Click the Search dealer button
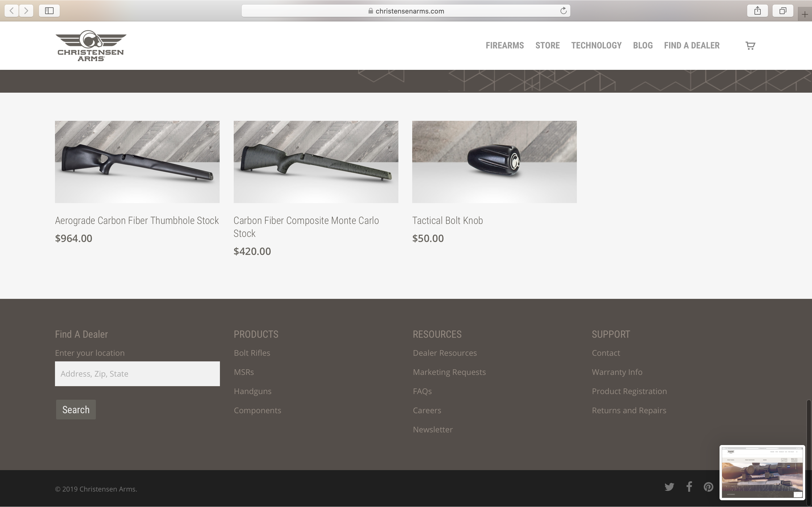Screen dimensions: 812x507 click(x=76, y=410)
